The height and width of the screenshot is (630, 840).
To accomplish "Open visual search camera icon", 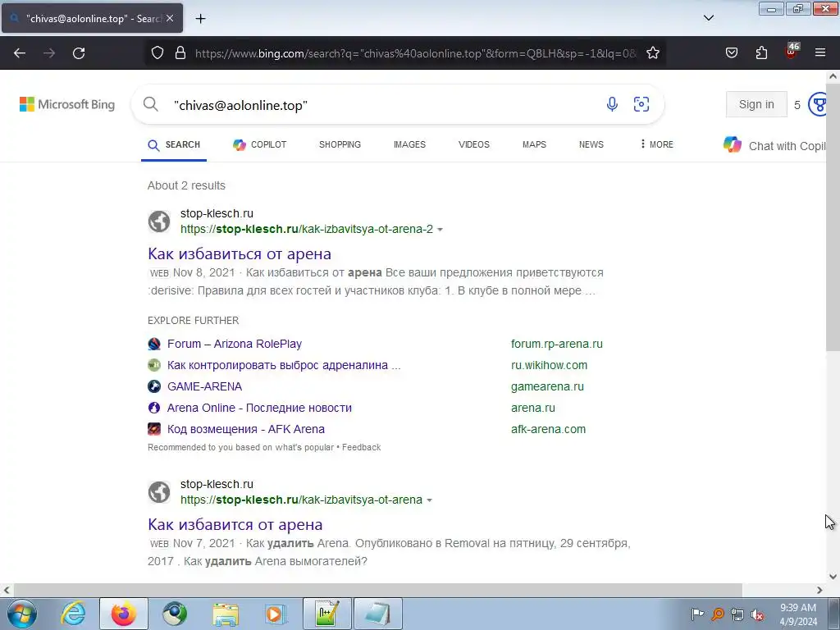I will pos(641,104).
